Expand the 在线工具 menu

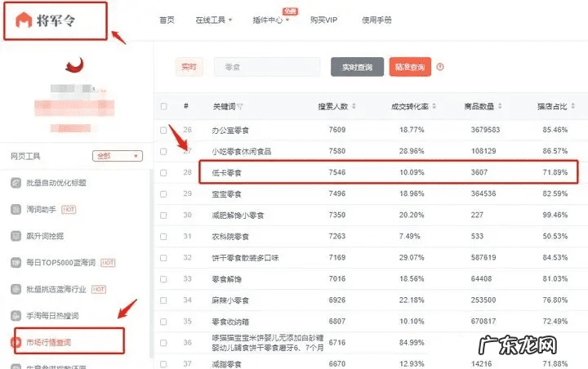(214, 20)
